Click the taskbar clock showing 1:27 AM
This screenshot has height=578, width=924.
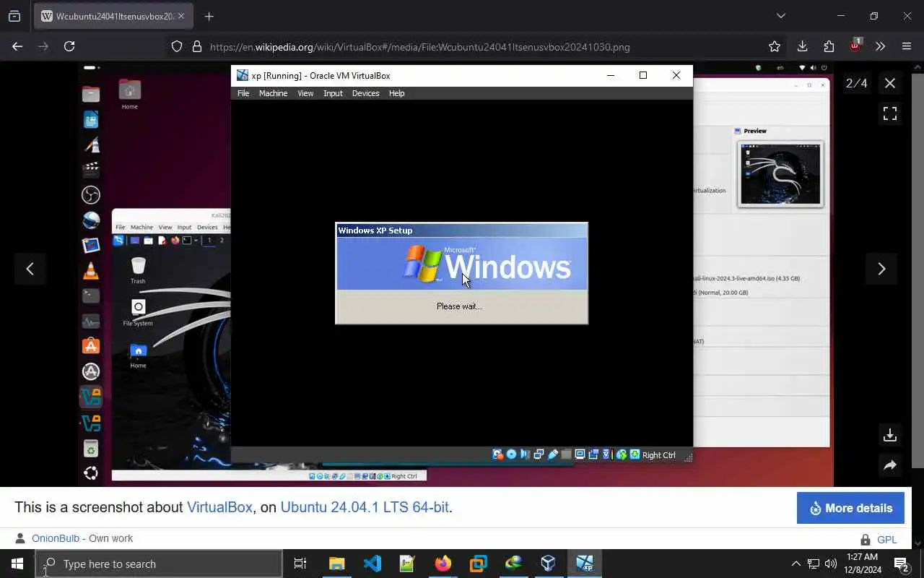coord(861,564)
